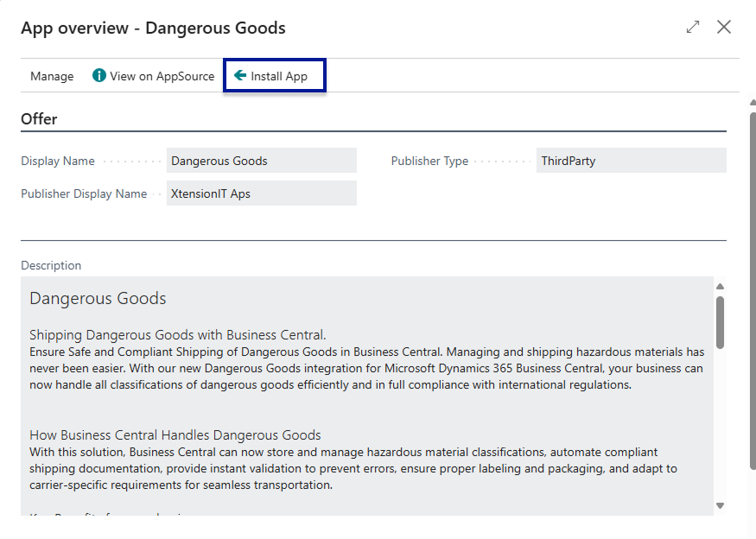Click the outer page scroll up arrow
This screenshot has width=756, height=539.
(752, 100)
